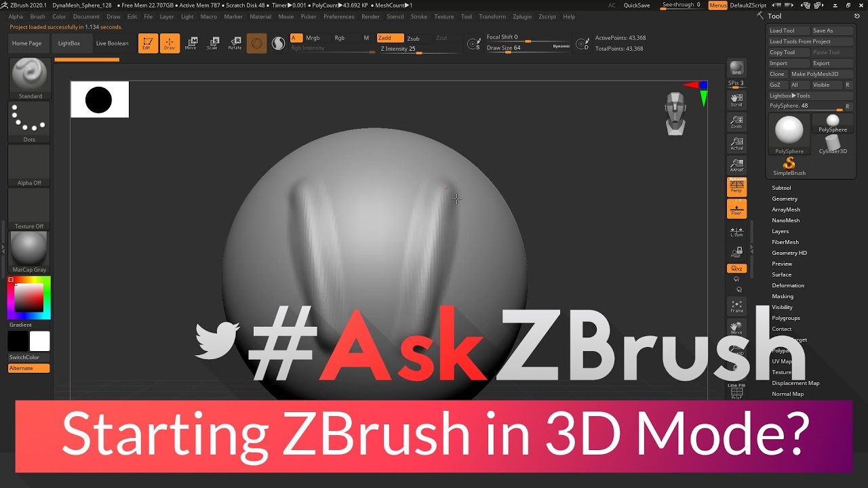This screenshot has height=488, width=868.
Task: Toggle the M material mode
Action: (366, 38)
